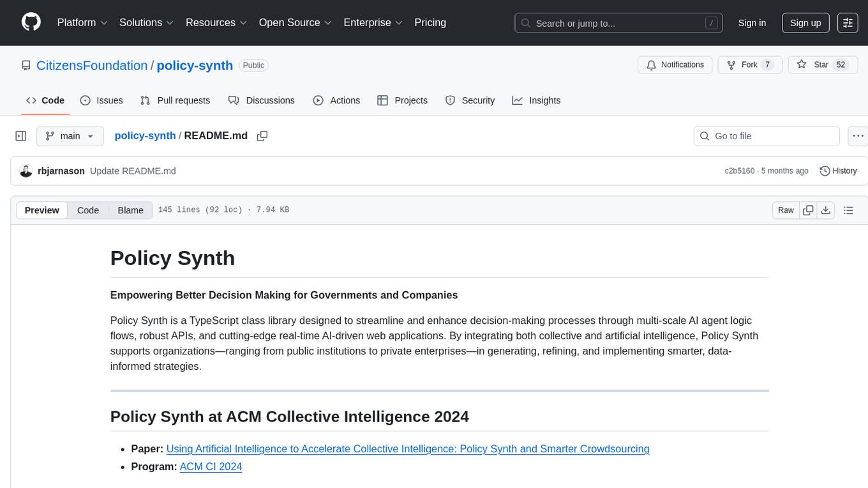The height and width of the screenshot is (488, 868).
Task: Switch to the Code view tab
Action: (x=88, y=210)
